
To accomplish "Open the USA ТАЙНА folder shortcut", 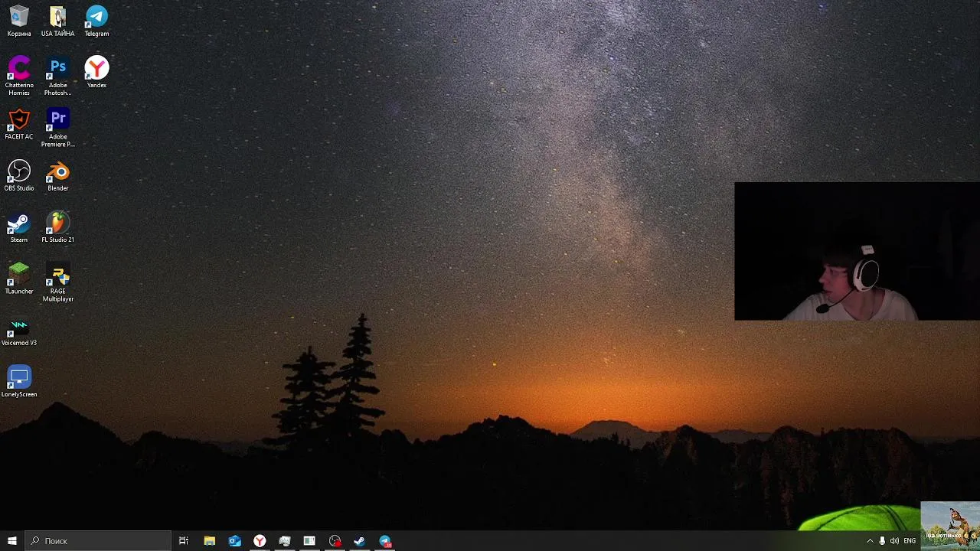I will [58, 21].
